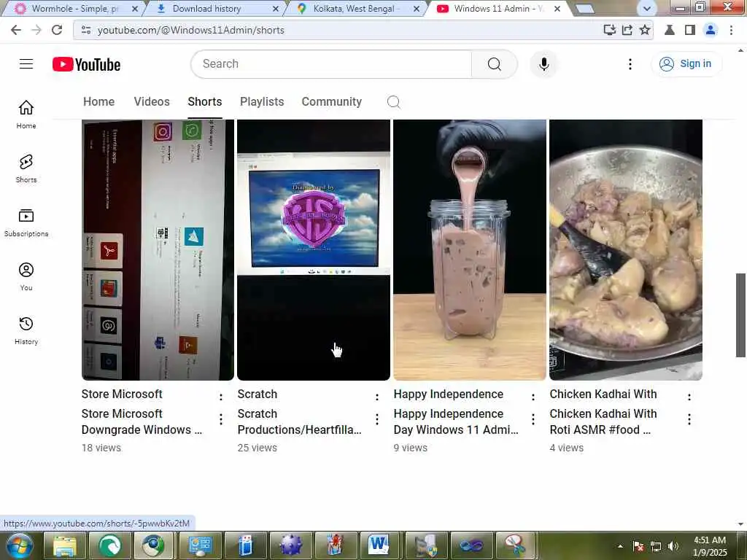Open lower options menu for Happy Independence Day short
The image size is (747, 560).
[533, 419]
